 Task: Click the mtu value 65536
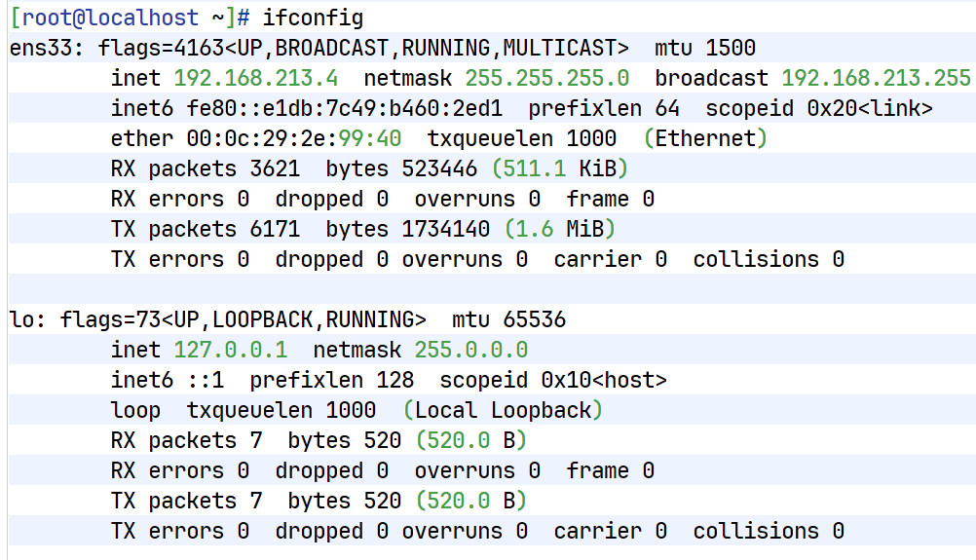pyautogui.click(x=534, y=319)
